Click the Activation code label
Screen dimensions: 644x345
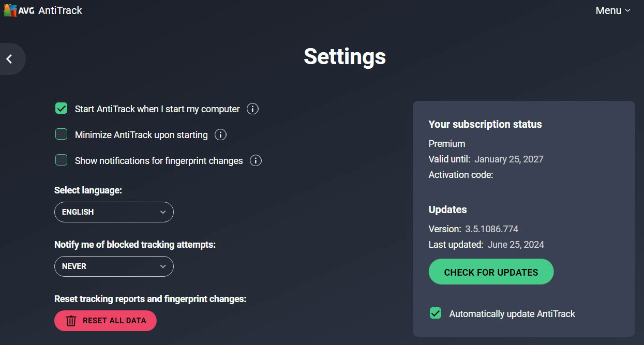coord(461,175)
